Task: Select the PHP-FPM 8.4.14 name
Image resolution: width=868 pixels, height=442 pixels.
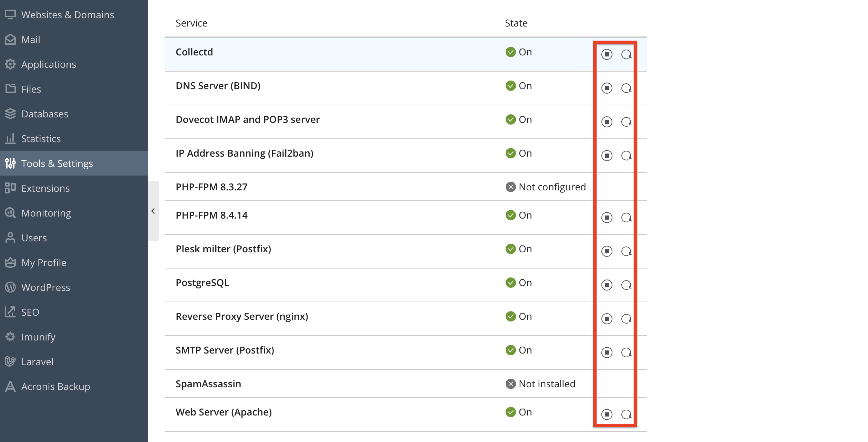Action: 211,215
